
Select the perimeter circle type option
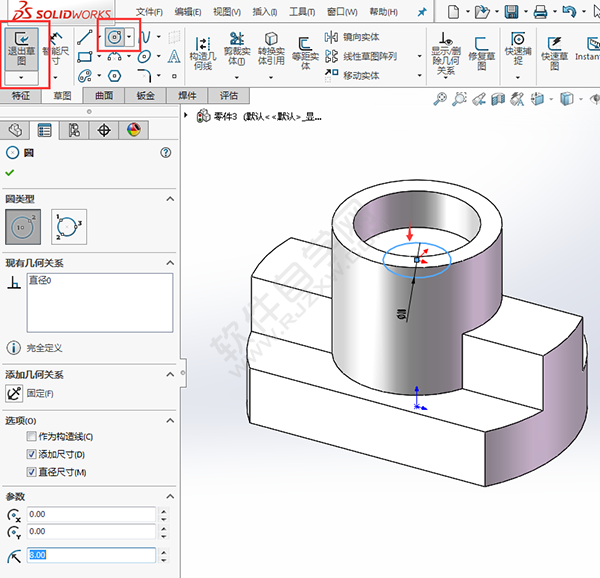[69, 227]
